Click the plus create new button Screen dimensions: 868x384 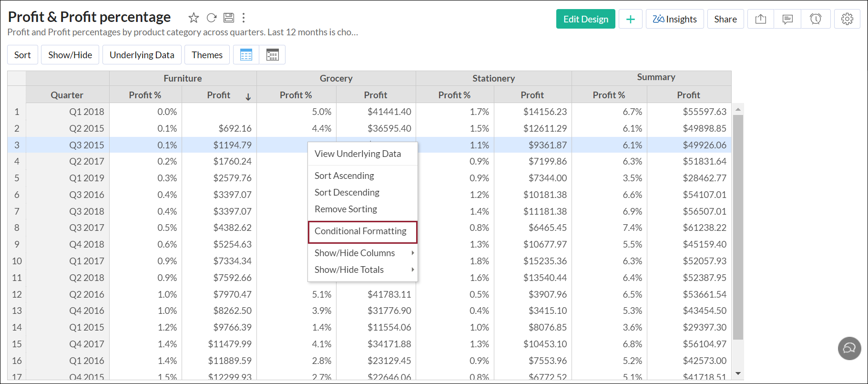[630, 19]
